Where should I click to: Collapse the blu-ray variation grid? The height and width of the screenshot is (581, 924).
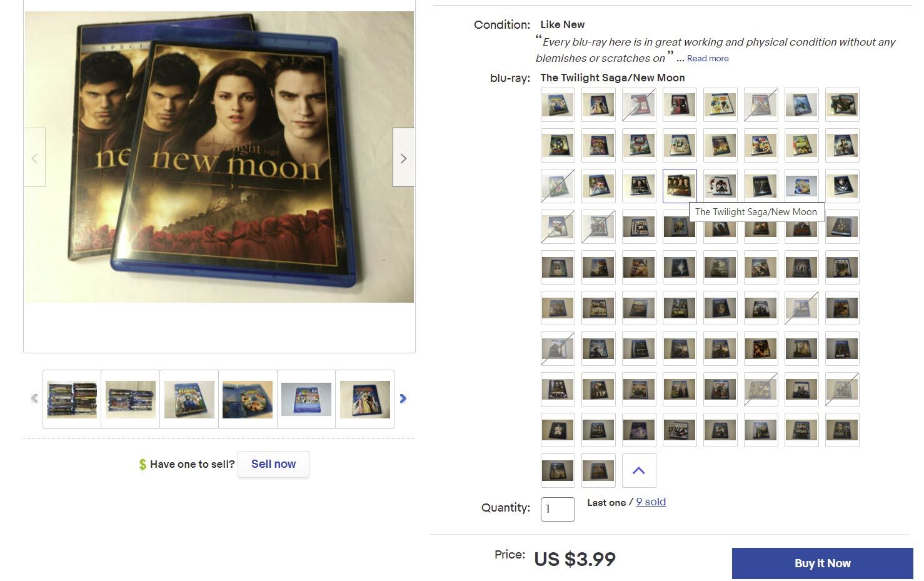(x=639, y=470)
